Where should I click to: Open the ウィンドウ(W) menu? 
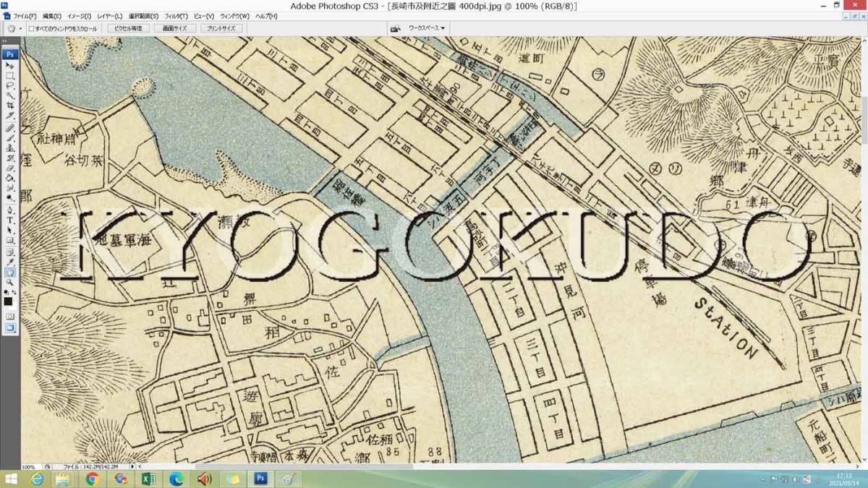pyautogui.click(x=234, y=16)
